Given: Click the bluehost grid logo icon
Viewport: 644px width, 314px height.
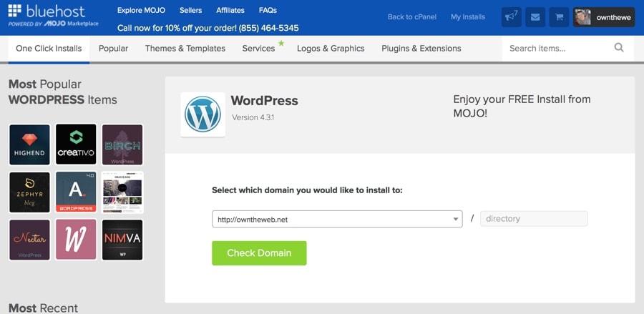Looking at the screenshot, I should point(15,11).
